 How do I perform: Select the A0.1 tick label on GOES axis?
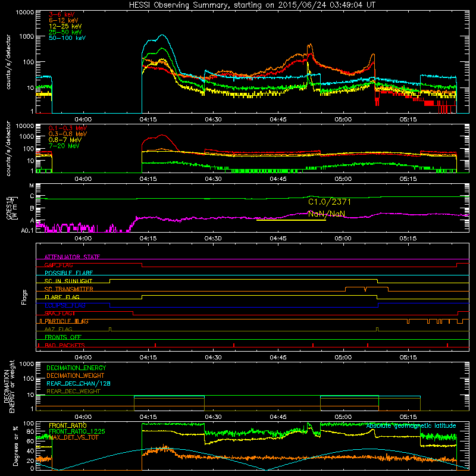[x=27, y=230]
